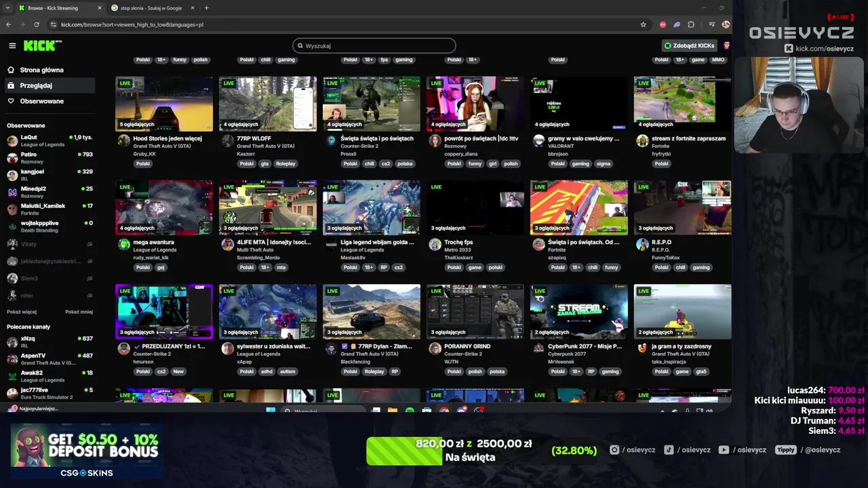
Task: Close the Browse - Kick Streaming tab
Action: [100, 8]
